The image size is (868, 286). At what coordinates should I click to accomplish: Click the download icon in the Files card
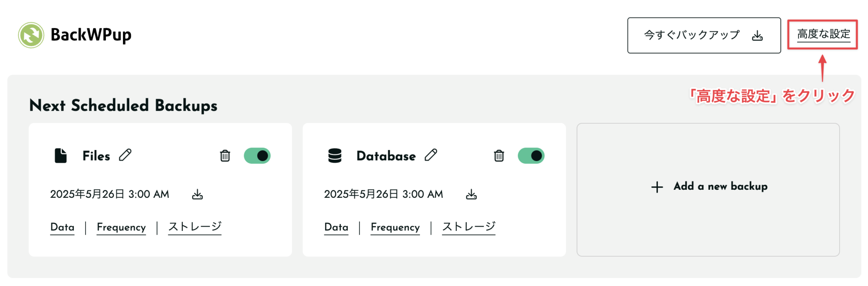[x=198, y=194]
